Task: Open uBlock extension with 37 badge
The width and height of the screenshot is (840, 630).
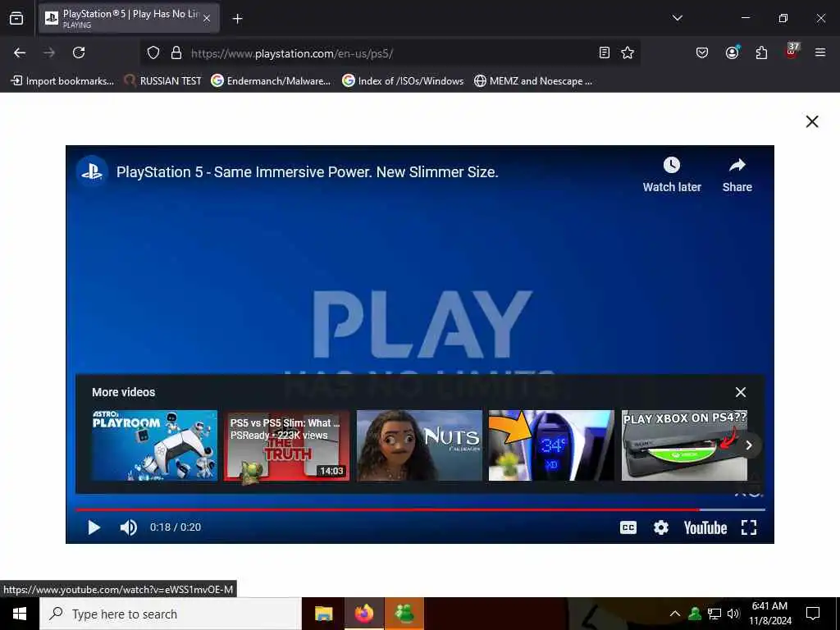Action: coord(792,52)
